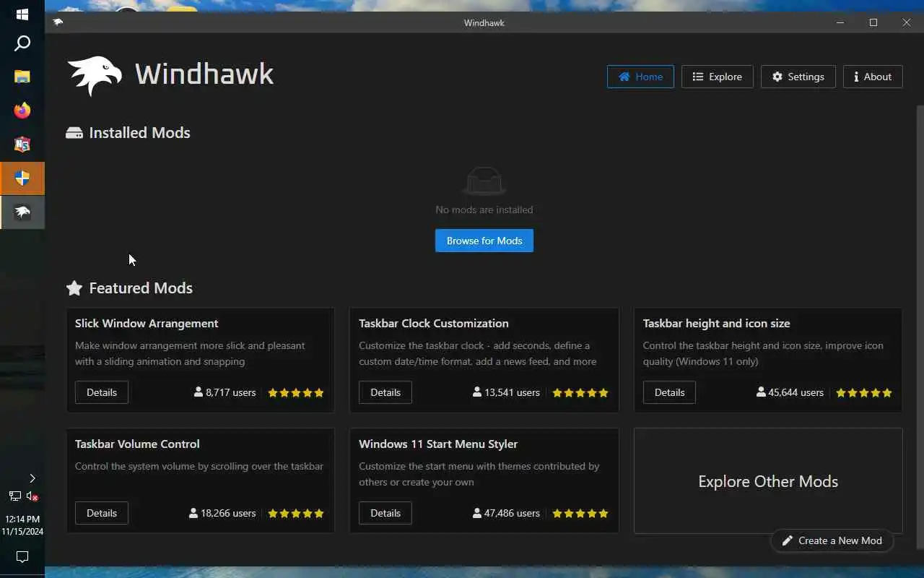This screenshot has height=578, width=924.
Task: Open Details for Taskbar height and icon size
Action: 669,392
